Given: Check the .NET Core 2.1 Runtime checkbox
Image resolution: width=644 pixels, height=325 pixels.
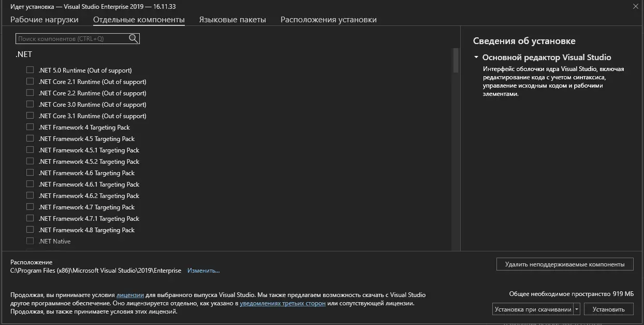Looking at the screenshot, I should [x=30, y=81].
